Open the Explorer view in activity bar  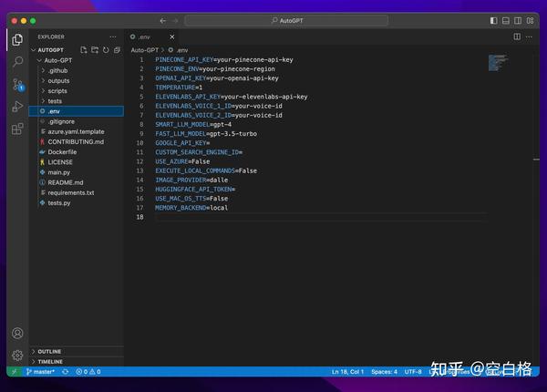point(17,40)
